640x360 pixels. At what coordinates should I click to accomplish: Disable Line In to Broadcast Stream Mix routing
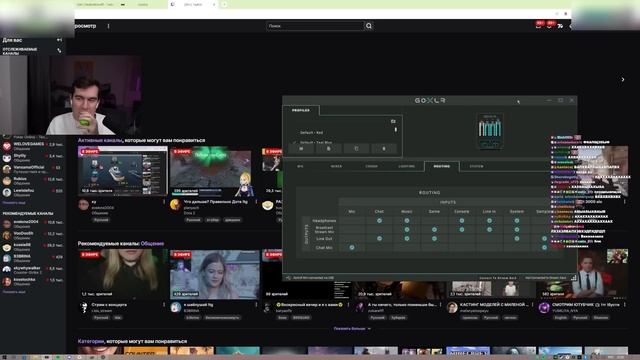click(489, 229)
